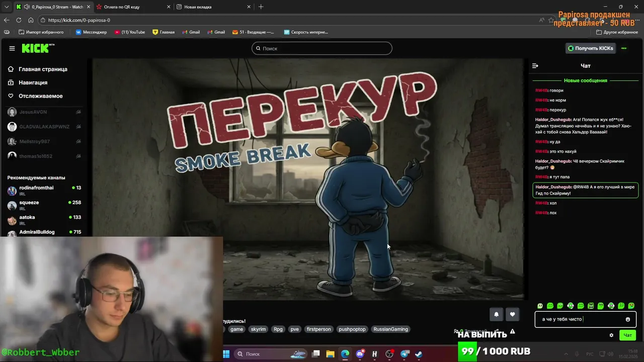644x362 pixels.
Task: Open the browser home page
Action: [31, 20]
